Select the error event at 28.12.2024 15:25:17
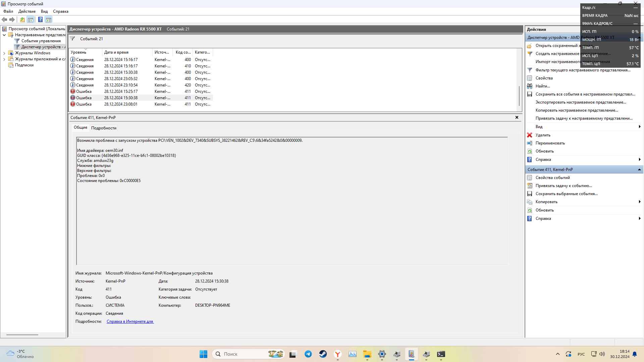The height and width of the screenshot is (362, 644). [141, 92]
